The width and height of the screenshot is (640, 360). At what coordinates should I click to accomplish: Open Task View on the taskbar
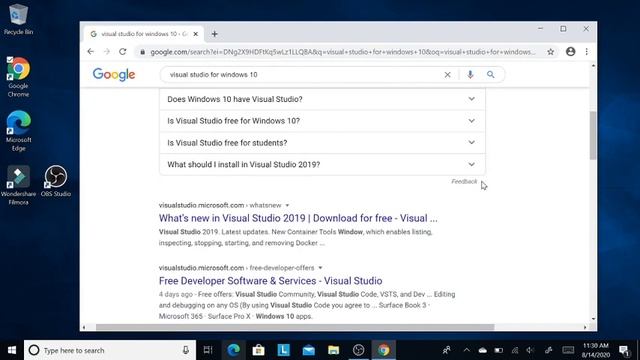208,350
